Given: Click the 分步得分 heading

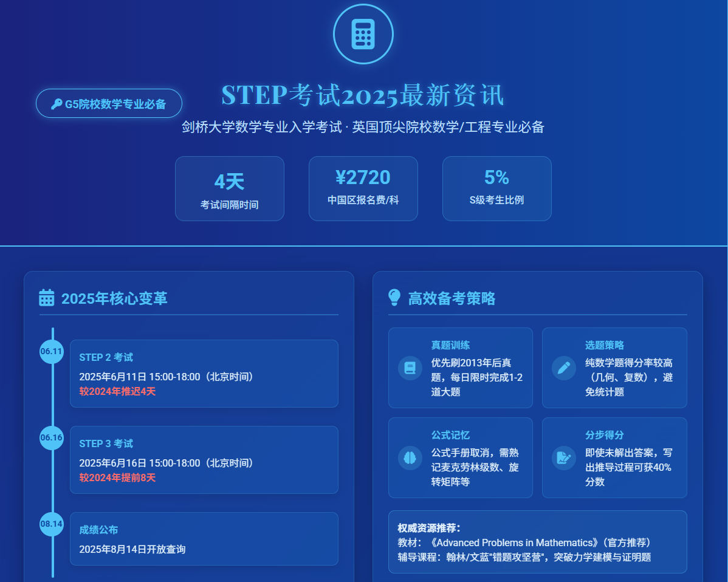Looking at the screenshot, I should click(605, 436).
